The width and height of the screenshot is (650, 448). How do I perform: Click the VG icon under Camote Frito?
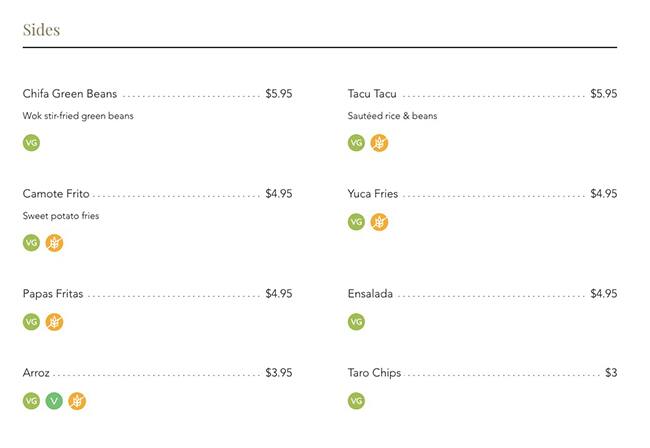coord(31,243)
